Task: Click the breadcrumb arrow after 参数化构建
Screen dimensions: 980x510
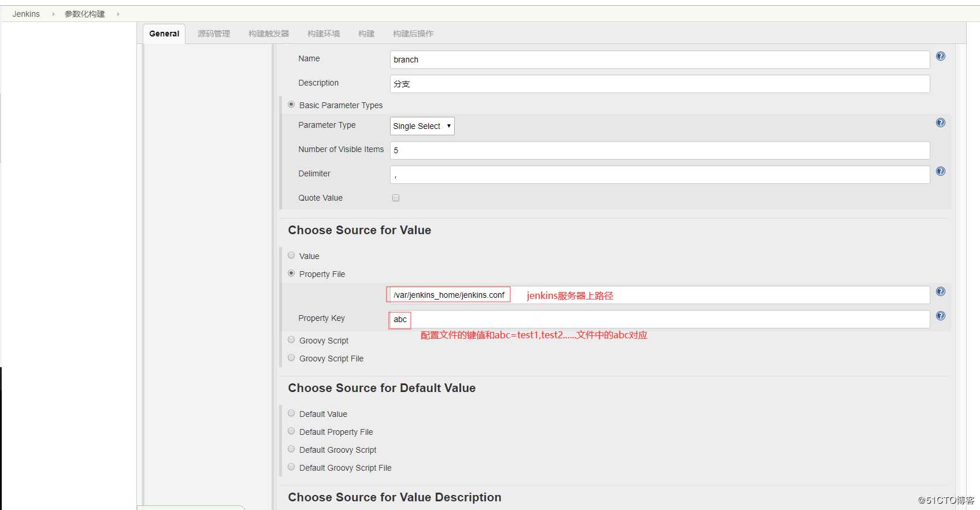Action: tap(118, 14)
